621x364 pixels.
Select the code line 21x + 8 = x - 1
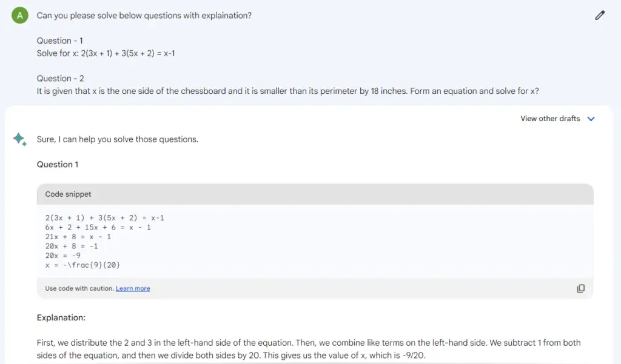point(76,237)
